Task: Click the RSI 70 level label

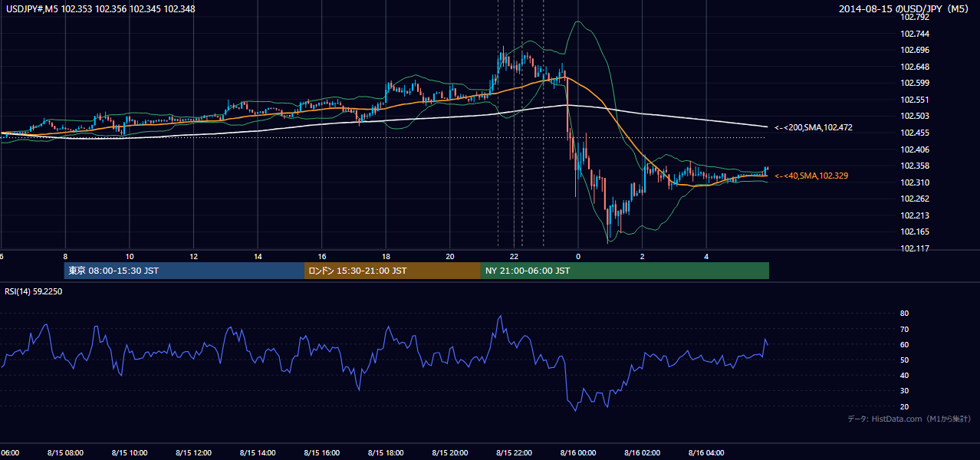Action: [x=904, y=329]
